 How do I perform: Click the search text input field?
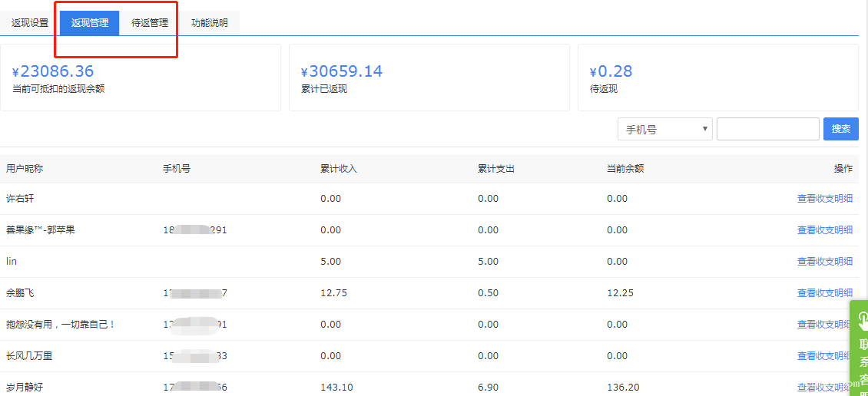click(x=768, y=129)
